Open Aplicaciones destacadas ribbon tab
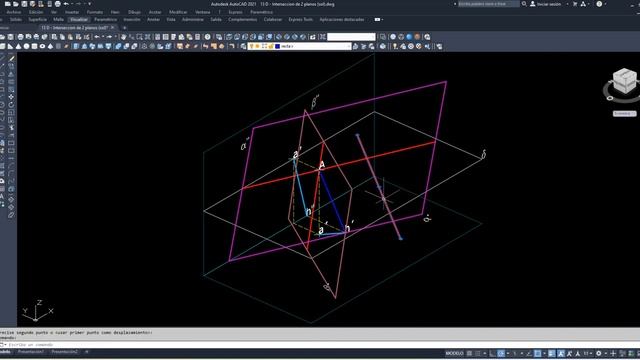 342,20
